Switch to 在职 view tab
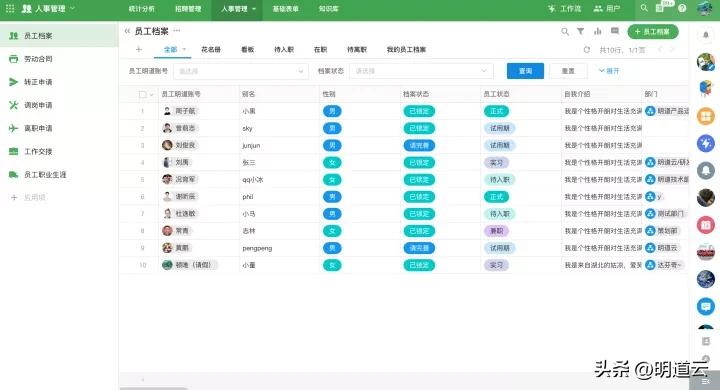Screen dimensions: 720x390 click(320, 49)
